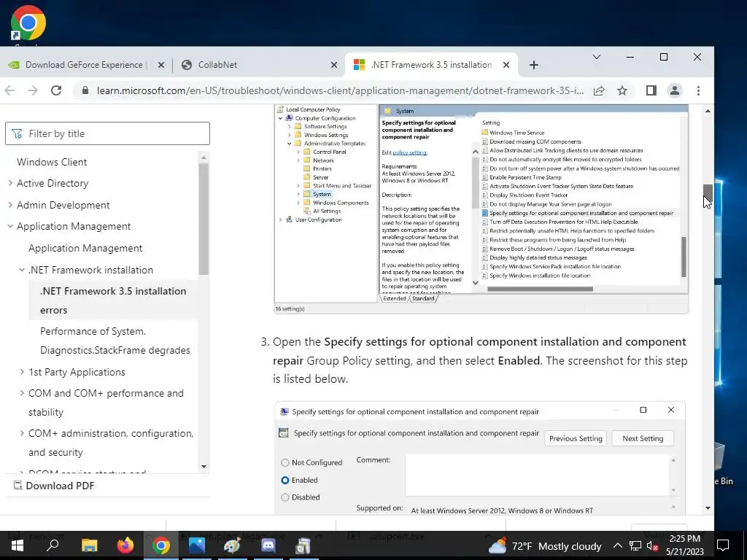This screenshot has height=560, width=747.
Task: Open a new browser tab
Action: pos(533,65)
